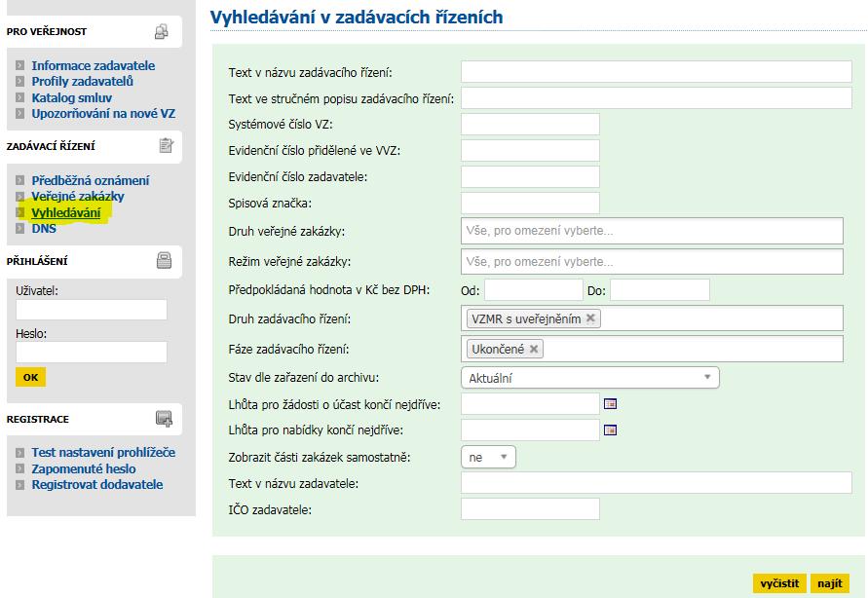Click arrow bullet next to Upozorňování na nové VZ
This screenshot has height=598, width=868.
point(19,113)
